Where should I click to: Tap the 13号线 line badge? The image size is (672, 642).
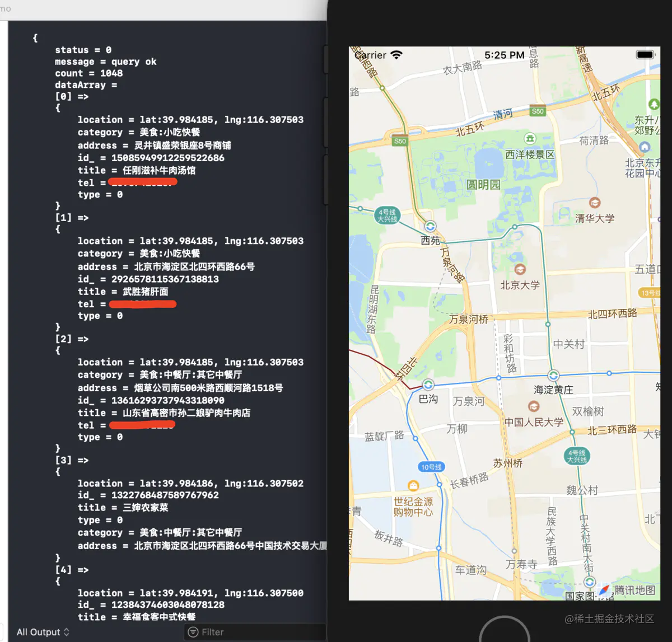(650, 293)
